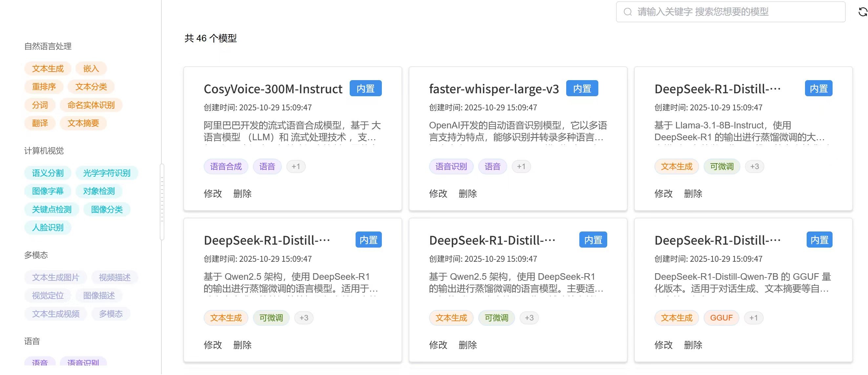This screenshot has height=375, width=868.
Task: Toggle the 嵌入 category filter tag
Action: coord(91,69)
